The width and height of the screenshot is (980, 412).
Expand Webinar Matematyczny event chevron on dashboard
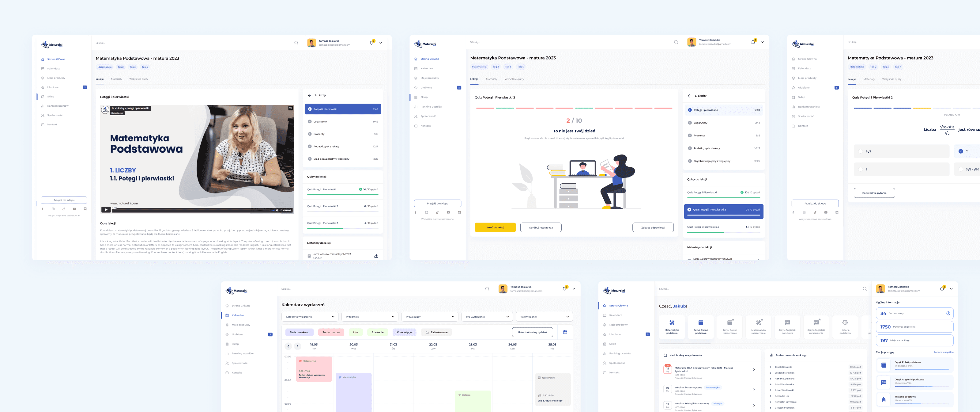point(754,389)
